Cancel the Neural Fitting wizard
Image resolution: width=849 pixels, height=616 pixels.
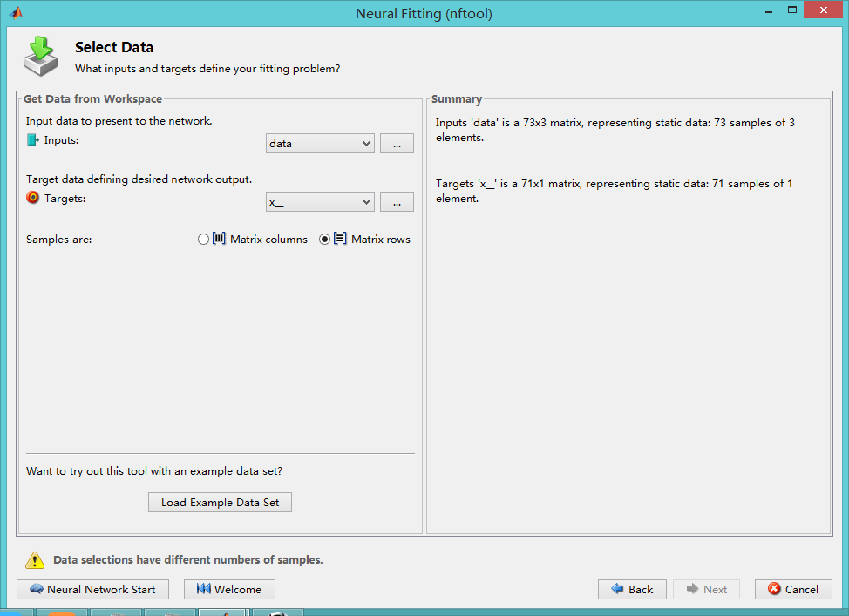coord(793,589)
